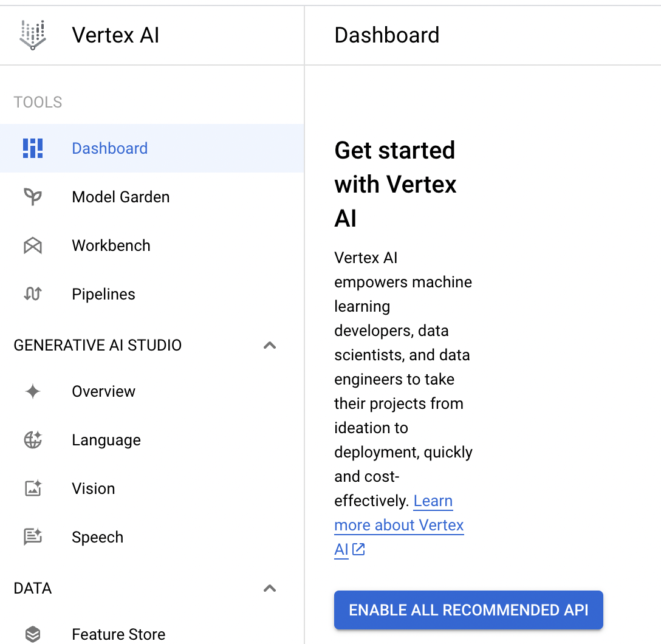Click the Dashboard bar-chart icon

tap(33, 148)
